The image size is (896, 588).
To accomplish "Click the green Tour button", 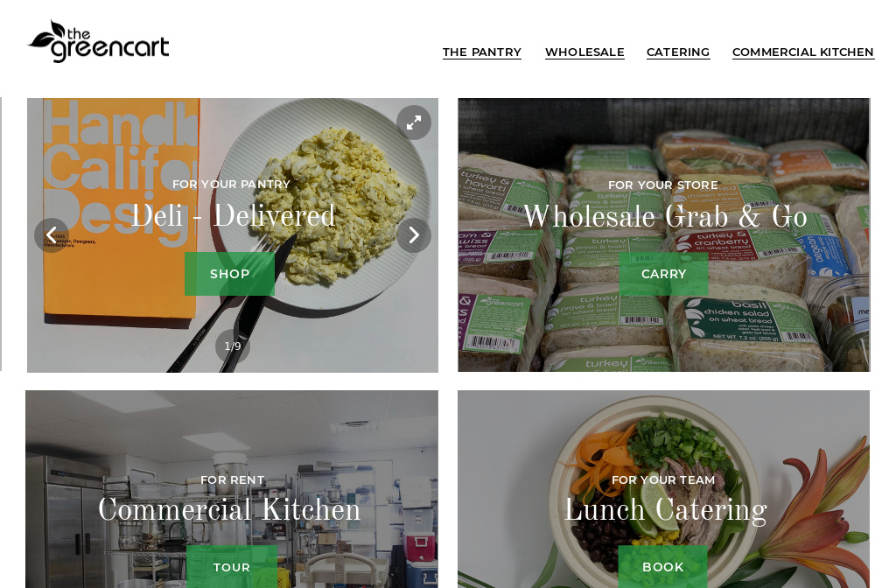I will [231, 566].
